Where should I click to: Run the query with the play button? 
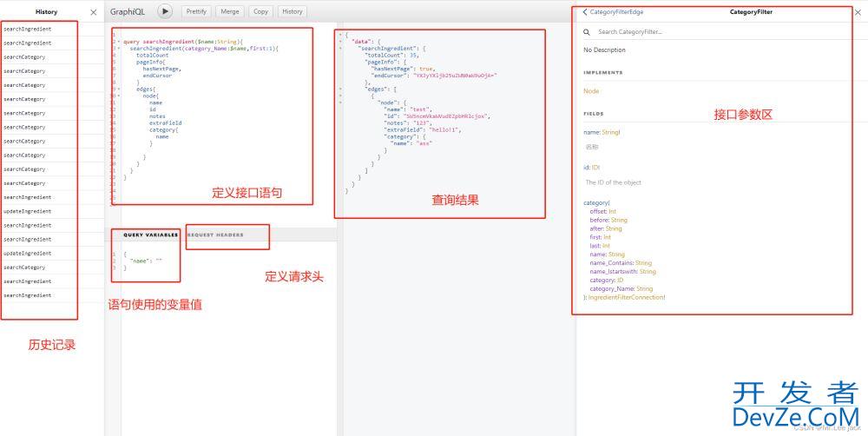164,11
